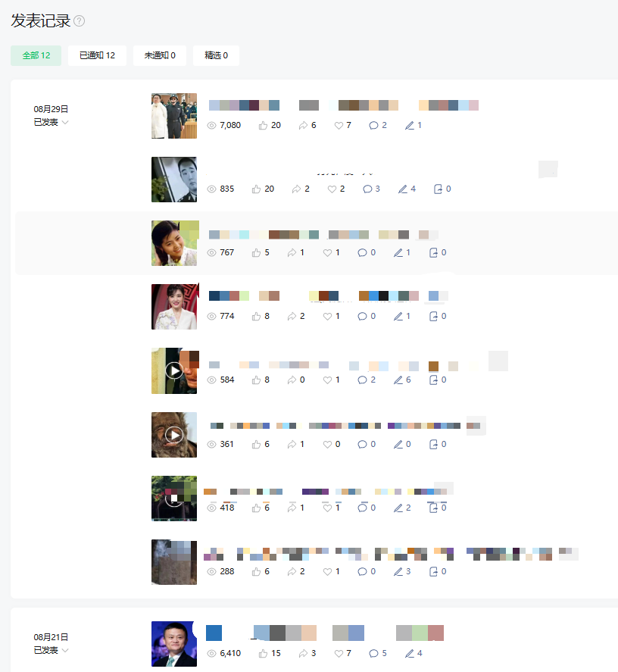The image size is (618, 672).
Task: Open the article thumbnail with 774 views
Action: (x=174, y=307)
